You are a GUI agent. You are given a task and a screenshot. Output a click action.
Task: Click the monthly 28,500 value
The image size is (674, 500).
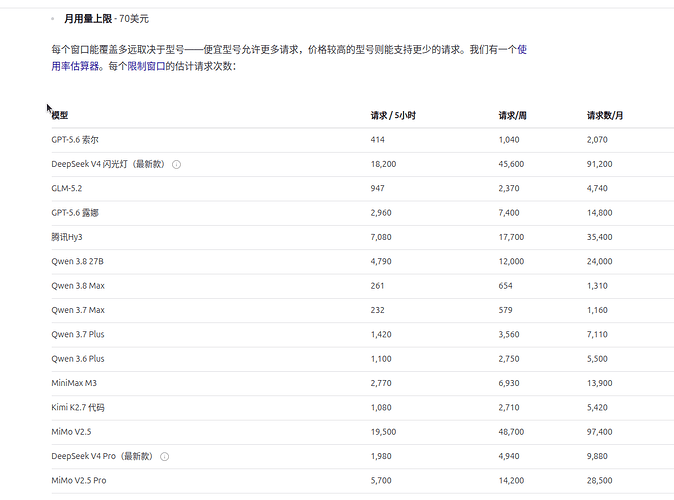(600, 481)
